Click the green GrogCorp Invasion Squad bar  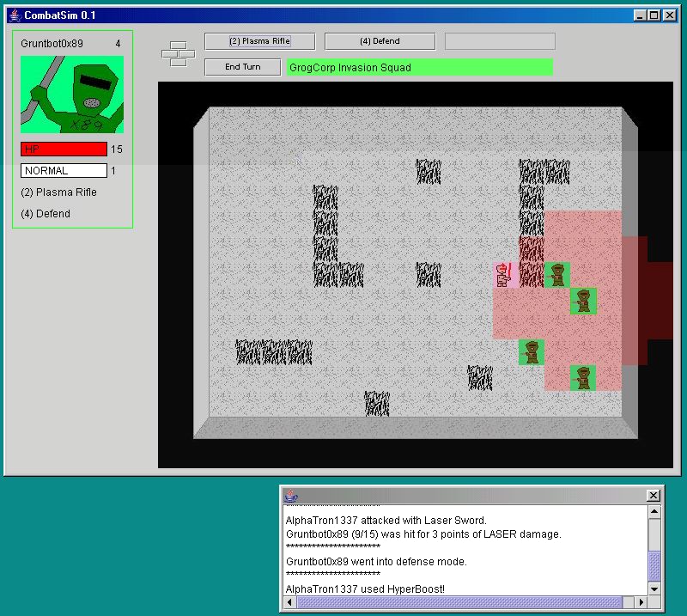tap(419, 67)
